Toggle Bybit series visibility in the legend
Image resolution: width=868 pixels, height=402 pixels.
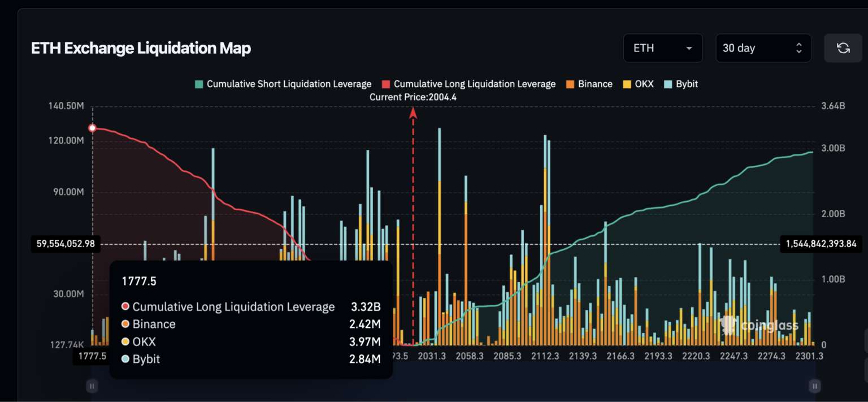point(681,84)
